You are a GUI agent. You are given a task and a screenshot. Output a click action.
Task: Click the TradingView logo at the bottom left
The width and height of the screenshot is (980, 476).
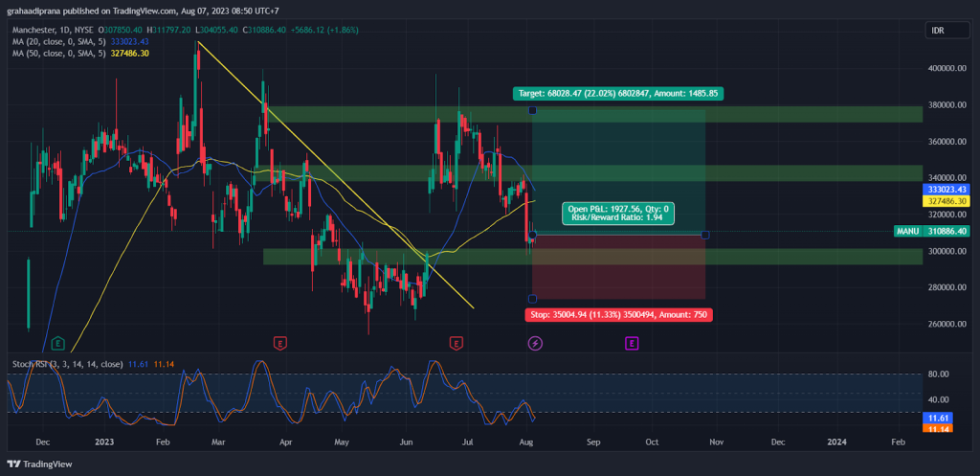39,465
